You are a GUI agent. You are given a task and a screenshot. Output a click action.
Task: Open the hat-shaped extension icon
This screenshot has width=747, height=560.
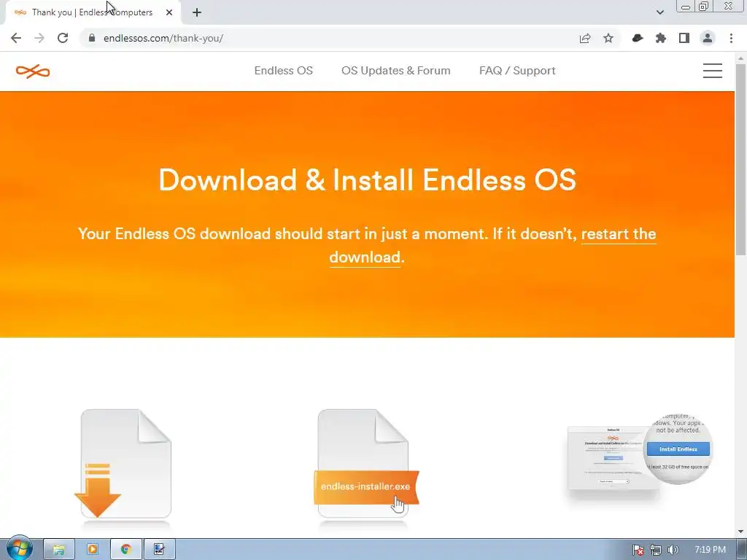(x=638, y=38)
